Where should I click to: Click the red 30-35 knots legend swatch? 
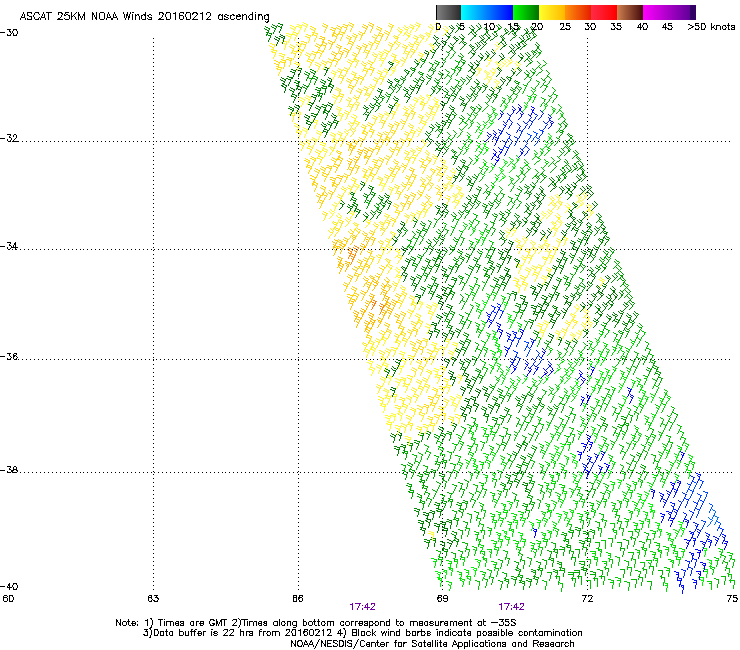click(604, 12)
